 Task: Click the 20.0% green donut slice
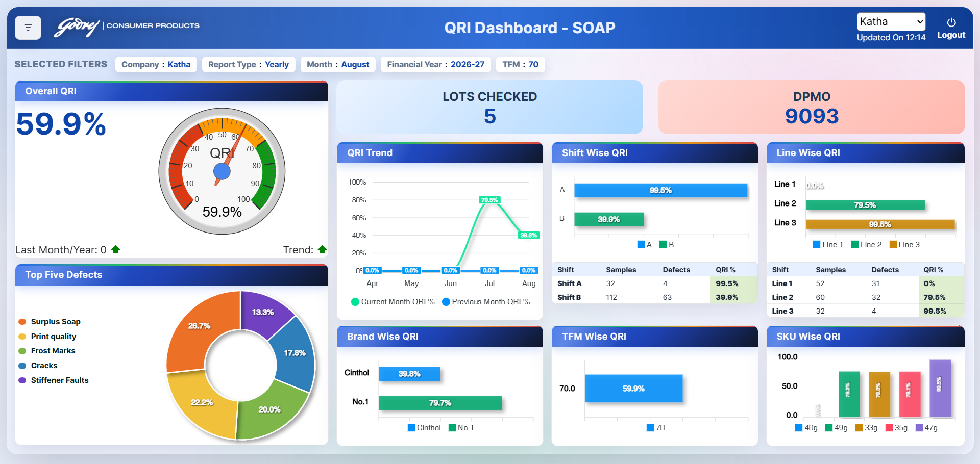tap(269, 409)
